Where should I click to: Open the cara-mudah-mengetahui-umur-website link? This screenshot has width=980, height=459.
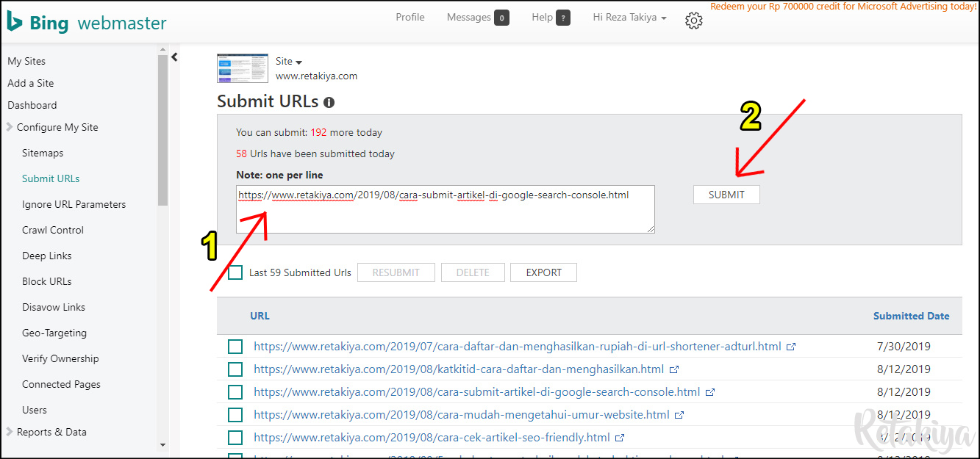(462, 415)
